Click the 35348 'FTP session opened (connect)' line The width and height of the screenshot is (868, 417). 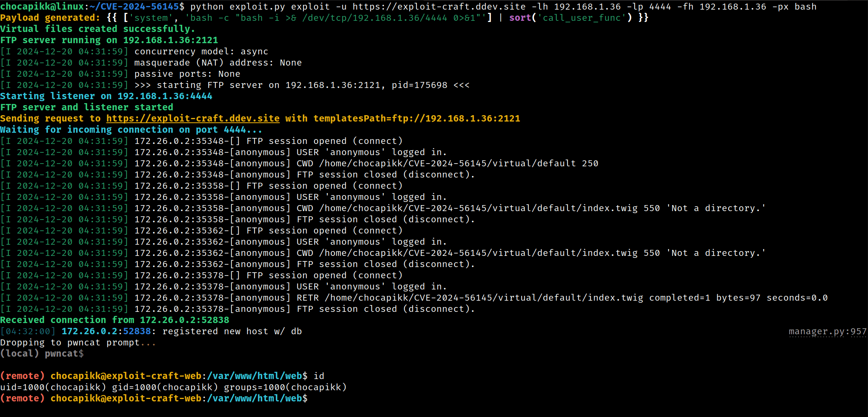[201, 141]
